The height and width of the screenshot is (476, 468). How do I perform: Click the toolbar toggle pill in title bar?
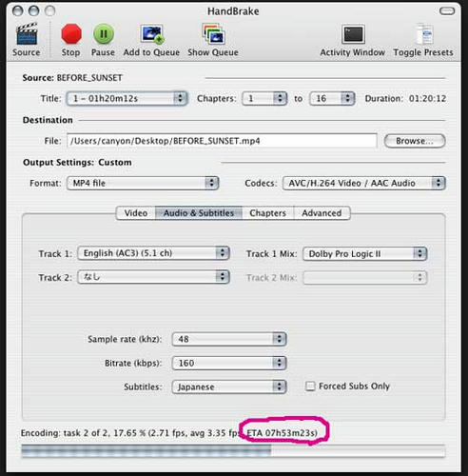(447, 11)
